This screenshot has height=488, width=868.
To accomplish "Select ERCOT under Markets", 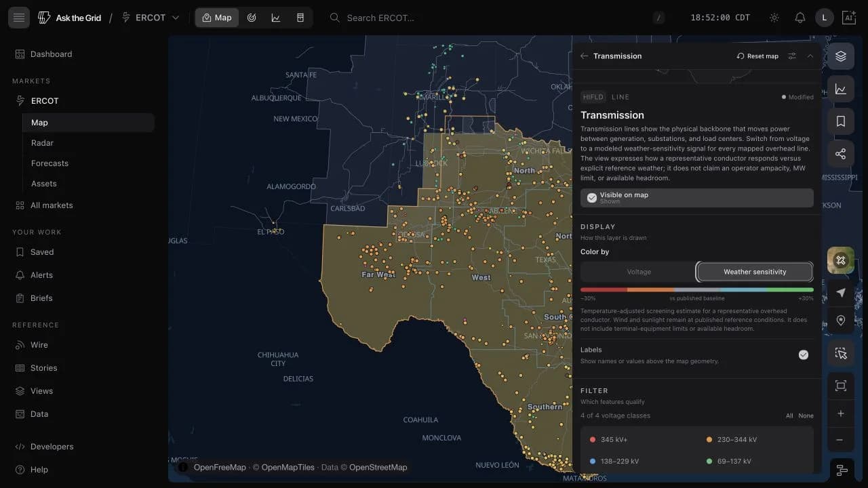I will 83,101.
